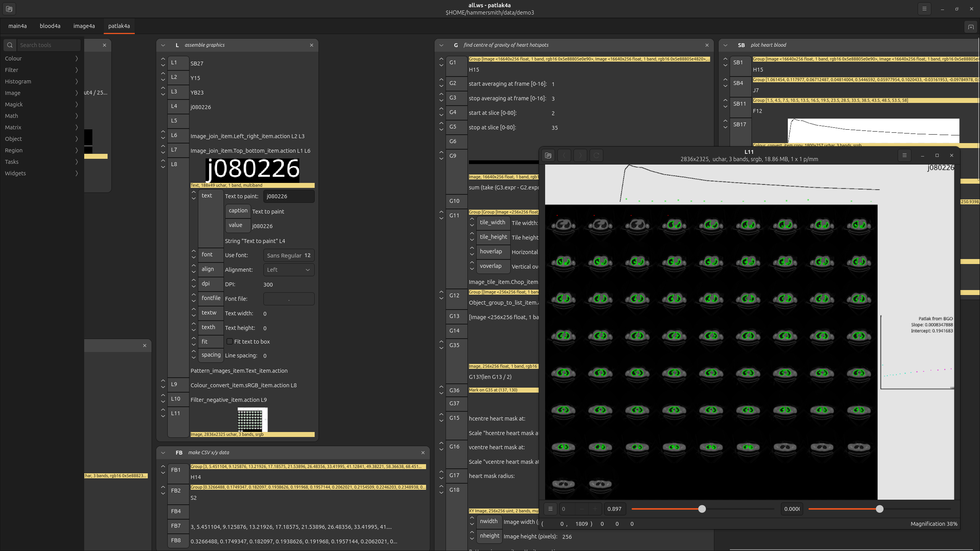Click the scale slider showing 0.897

click(702, 509)
